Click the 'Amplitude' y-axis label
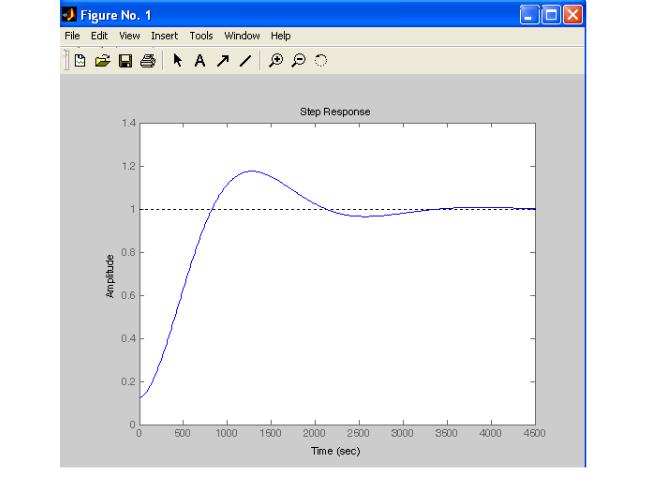The width and height of the screenshot is (646, 489). click(x=110, y=276)
